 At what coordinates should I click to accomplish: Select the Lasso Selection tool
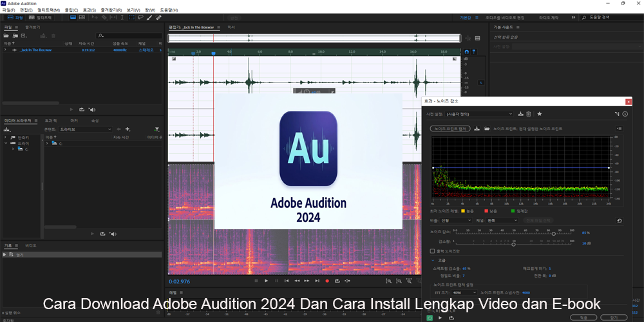click(x=140, y=17)
